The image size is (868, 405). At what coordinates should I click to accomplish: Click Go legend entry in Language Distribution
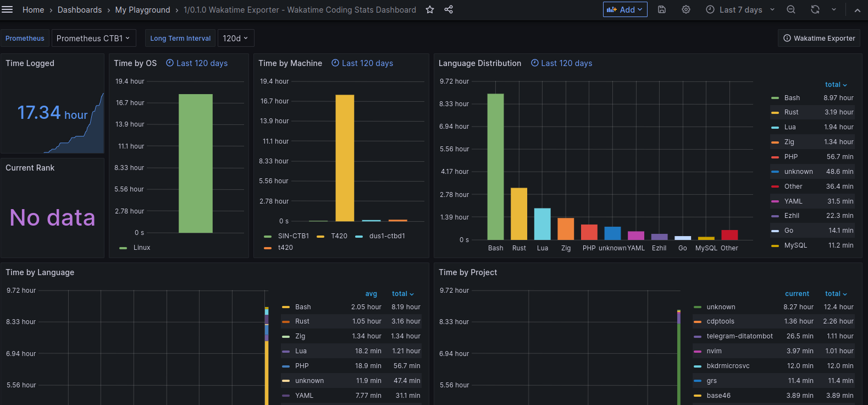pos(789,231)
